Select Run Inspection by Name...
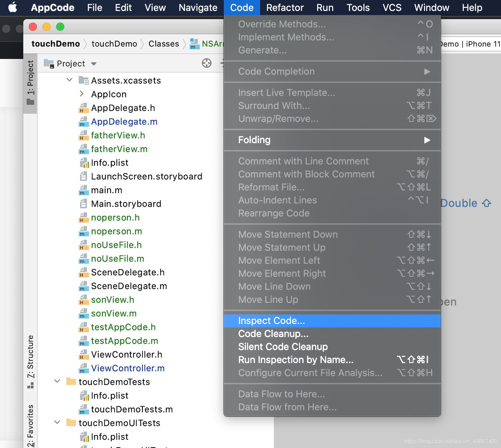Image resolution: width=501 pixels, height=448 pixels. (x=332, y=360)
